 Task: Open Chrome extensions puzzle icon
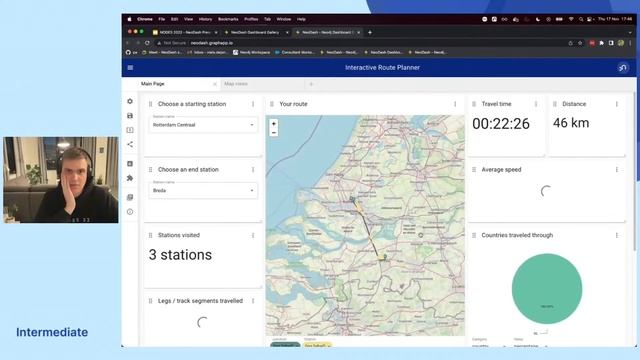coord(602,43)
